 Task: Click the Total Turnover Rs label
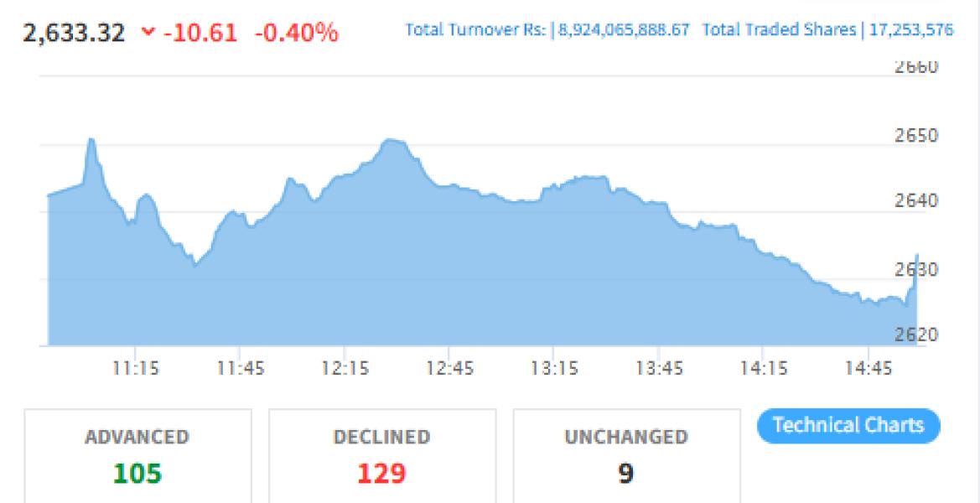pos(475,30)
